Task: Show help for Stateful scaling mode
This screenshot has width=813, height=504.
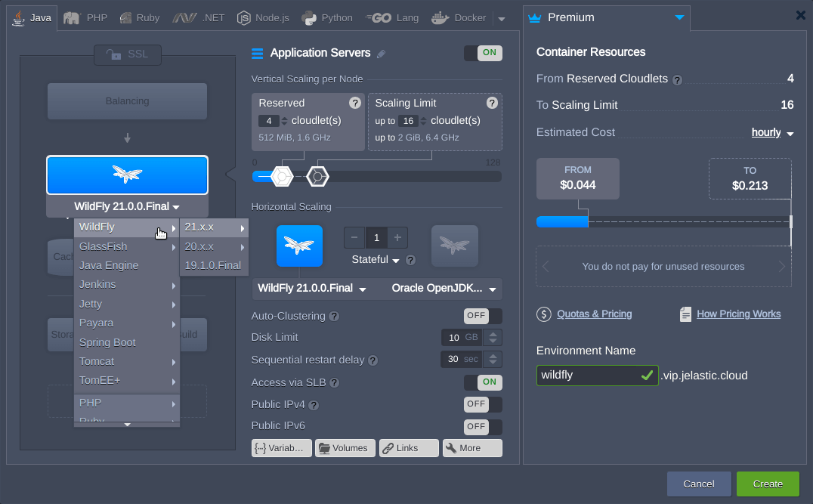Action: coord(410,260)
